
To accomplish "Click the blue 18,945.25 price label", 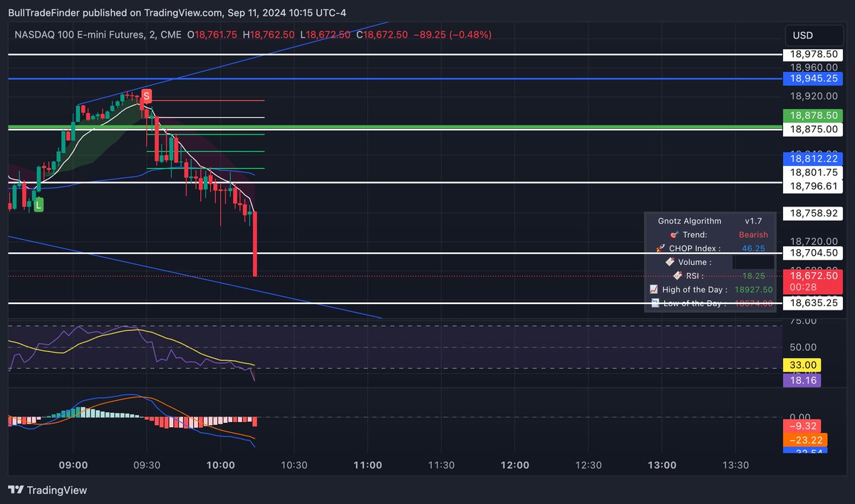I will click(813, 78).
